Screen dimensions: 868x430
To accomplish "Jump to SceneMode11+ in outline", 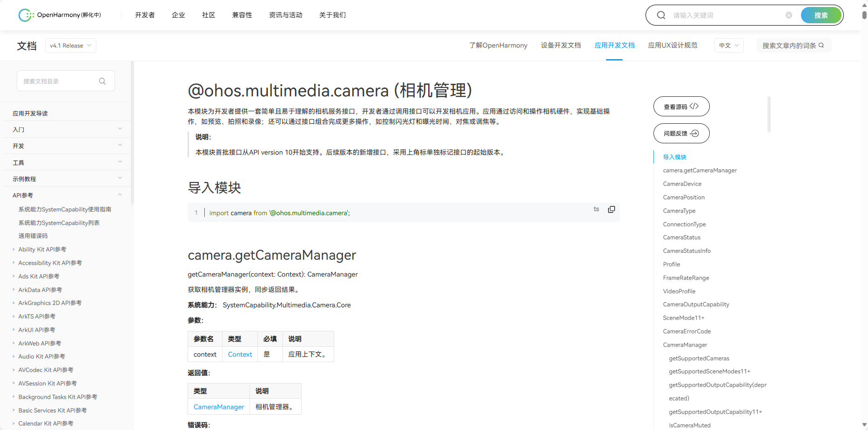I will (x=684, y=318).
